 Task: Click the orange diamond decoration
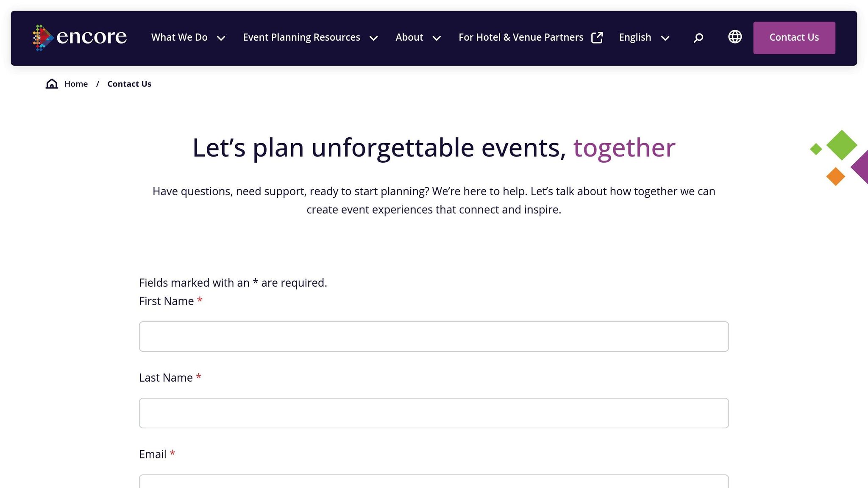click(835, 176)
